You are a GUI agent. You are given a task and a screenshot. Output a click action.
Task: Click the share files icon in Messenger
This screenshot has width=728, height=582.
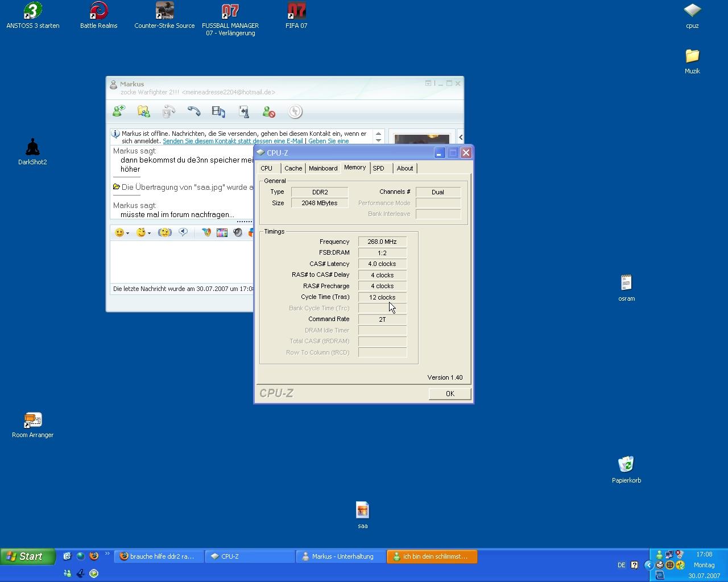(143, 111)
